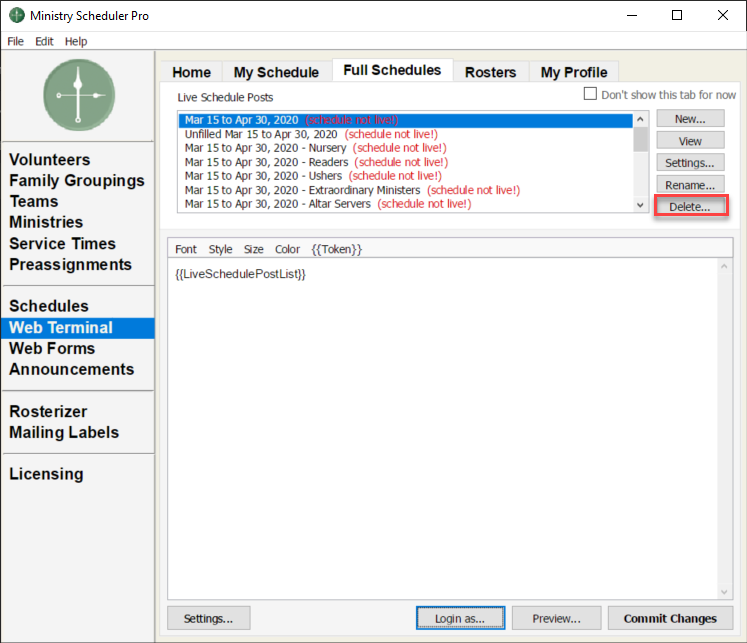Select the Altar Servers schedule post

(405, 204)
